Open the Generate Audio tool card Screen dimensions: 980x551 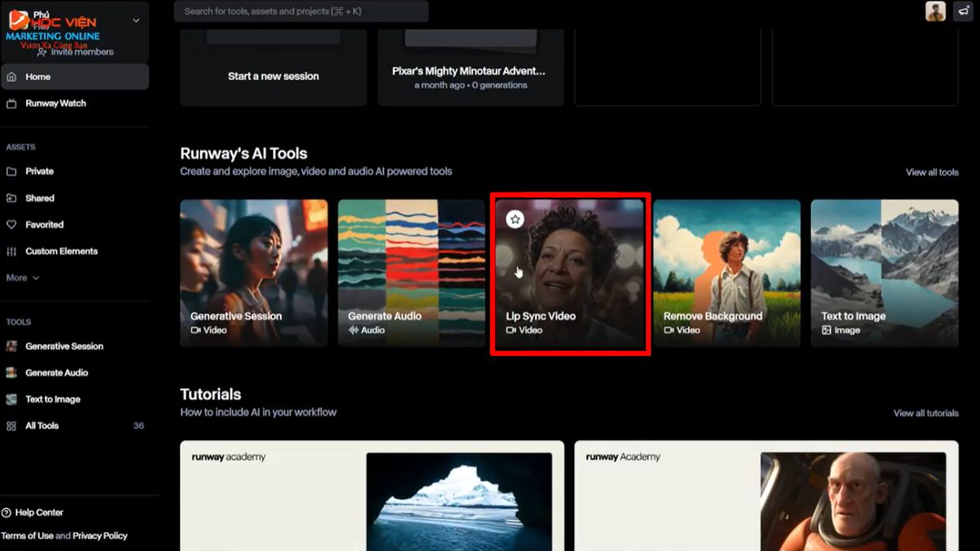[x=412, y=273]
